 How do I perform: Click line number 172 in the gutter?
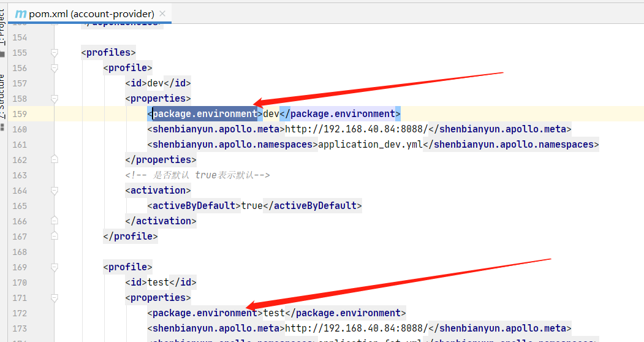(20, 313)
